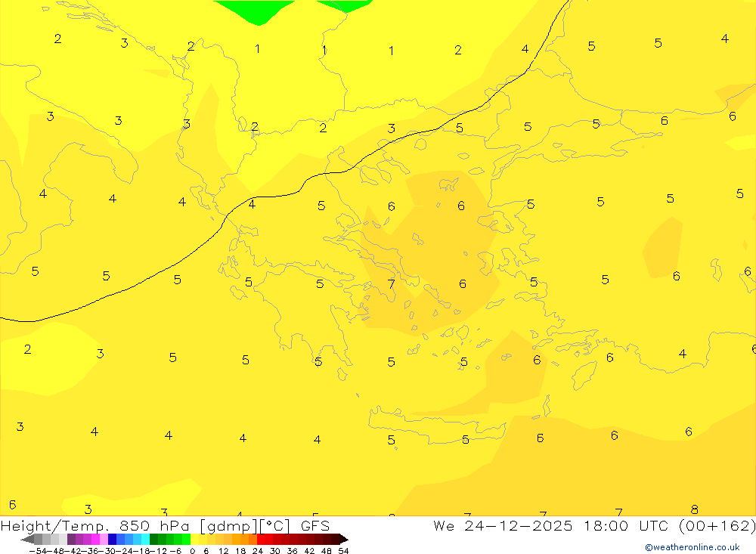Click the legend label '54'

[x=343, y=551]
